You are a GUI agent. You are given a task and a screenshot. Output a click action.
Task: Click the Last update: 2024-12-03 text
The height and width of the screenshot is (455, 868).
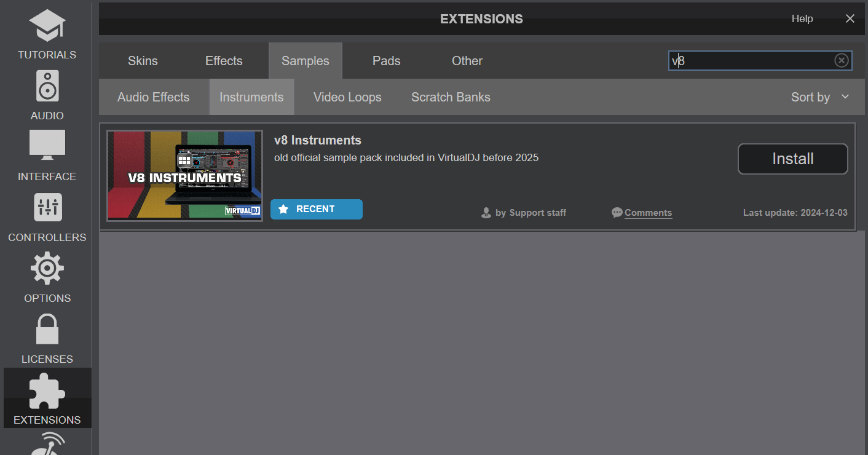point(795,213)
